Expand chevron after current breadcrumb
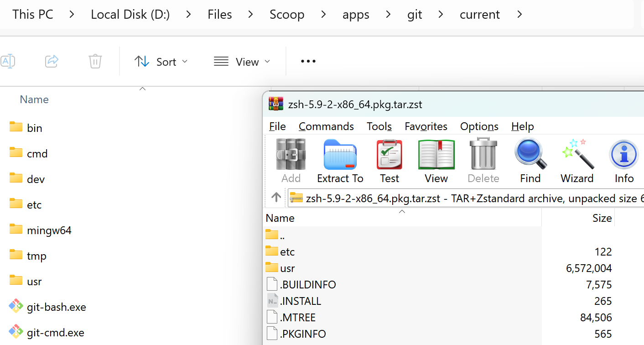This screenshot has height=345, width=644. 519,15
